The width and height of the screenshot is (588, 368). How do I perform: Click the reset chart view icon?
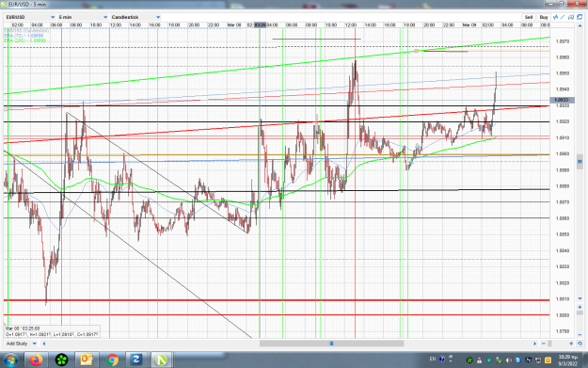pos(580,344)
